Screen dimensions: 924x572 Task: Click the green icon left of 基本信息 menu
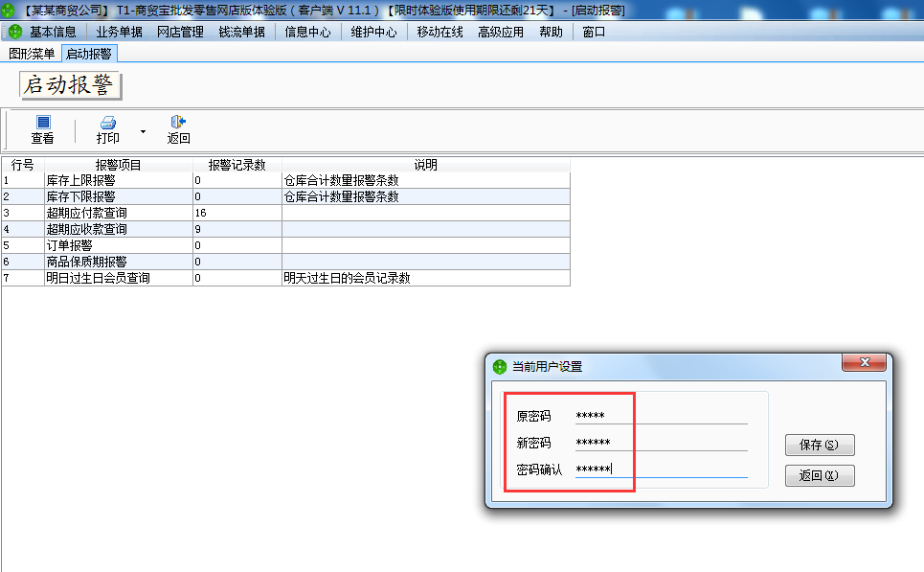(x=13, y=31)
